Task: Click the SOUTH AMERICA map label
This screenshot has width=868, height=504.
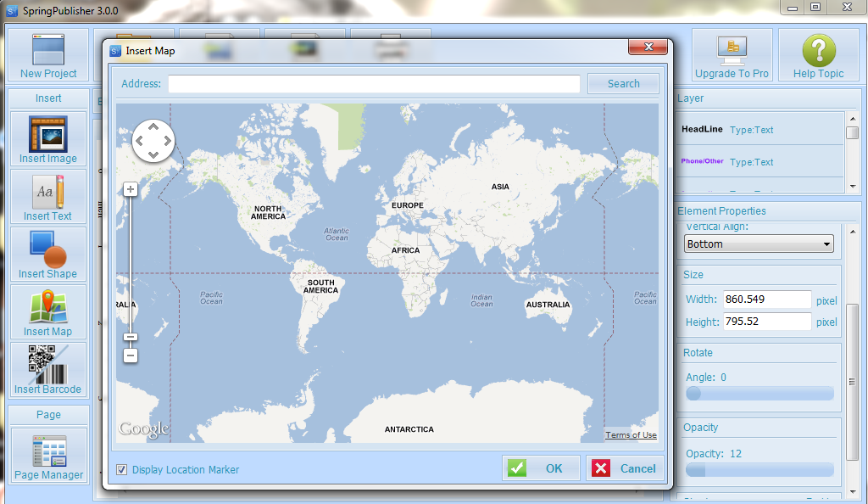Action: pos(320,286)
